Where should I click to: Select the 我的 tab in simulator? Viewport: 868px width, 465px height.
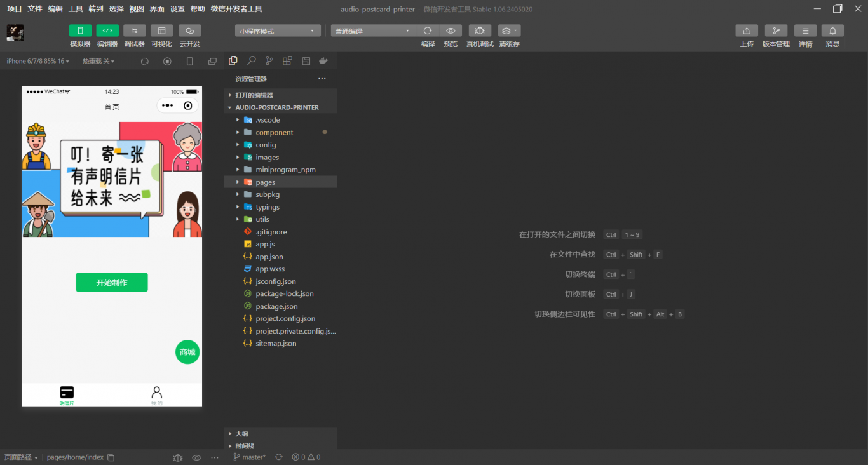click(157, 395)
